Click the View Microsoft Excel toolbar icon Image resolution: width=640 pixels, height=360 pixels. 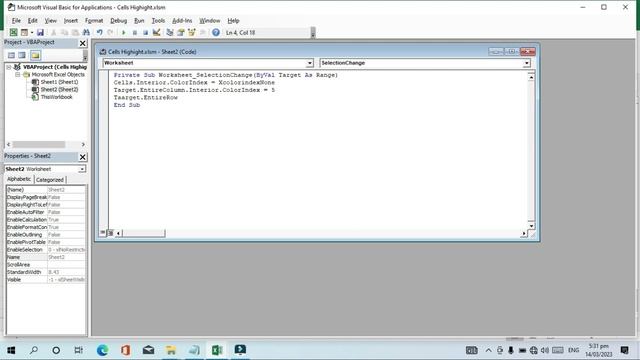point(13,32)
